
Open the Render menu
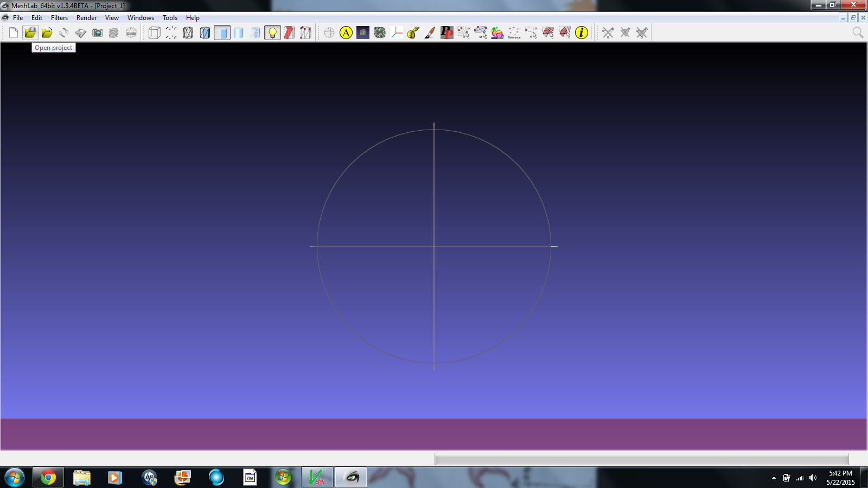pos(87,18)
